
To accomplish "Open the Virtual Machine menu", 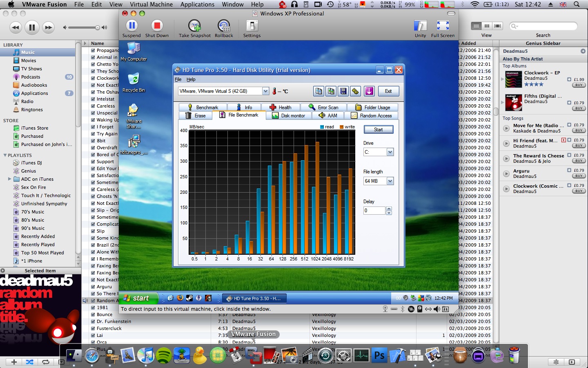I will 151,4.
